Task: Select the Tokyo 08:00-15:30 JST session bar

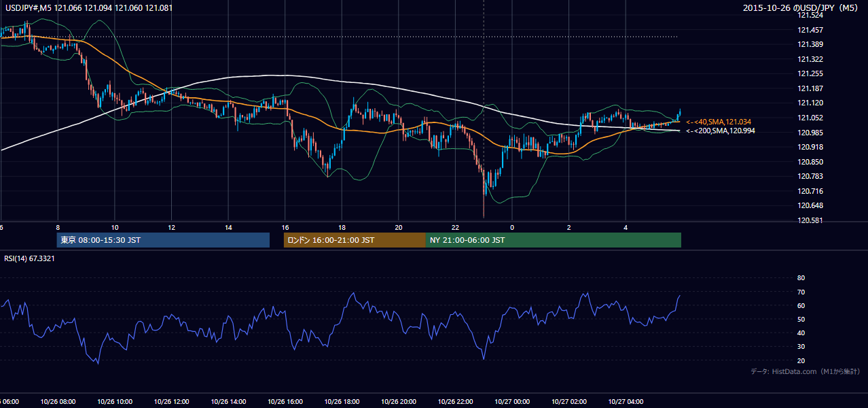Action: click(163, 240)
